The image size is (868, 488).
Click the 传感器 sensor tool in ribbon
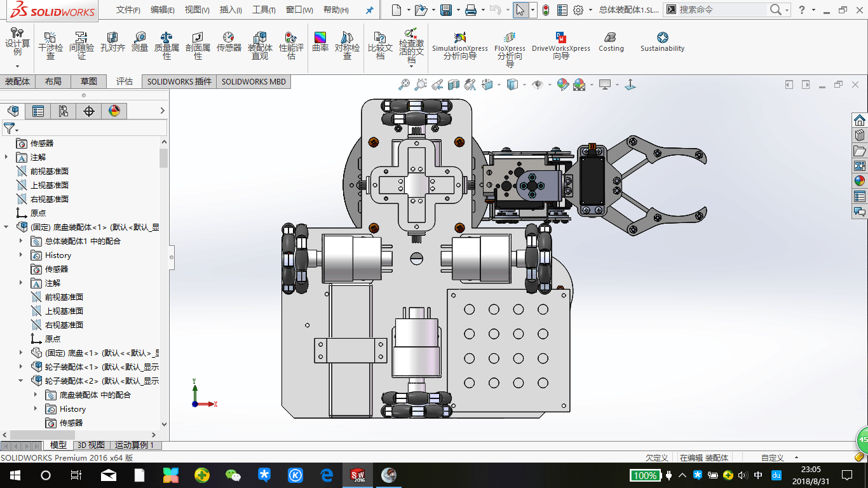[229, 43]
